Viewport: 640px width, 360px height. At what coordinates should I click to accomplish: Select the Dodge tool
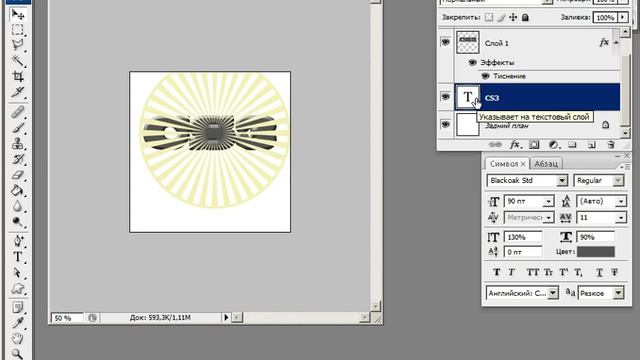(18, 221)
